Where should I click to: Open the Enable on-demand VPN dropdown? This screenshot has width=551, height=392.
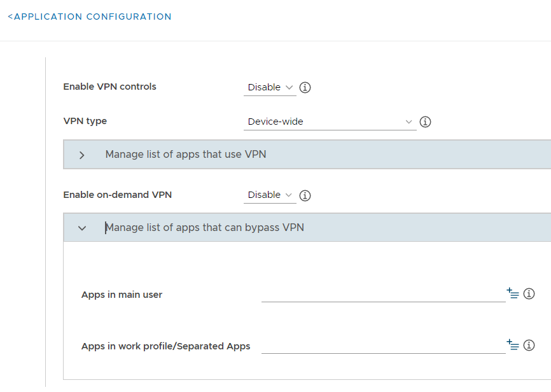(x=270, y=195)
